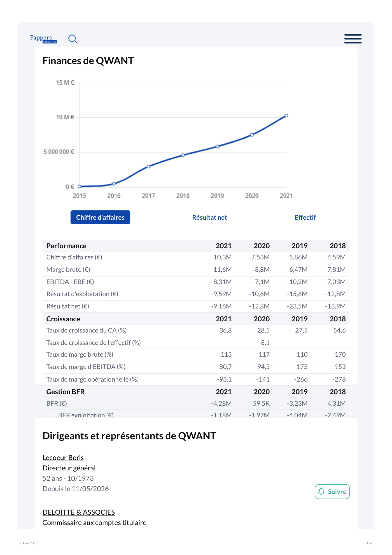
Task: Click 'Depuis le 11/05/2026' date text
Action: point(76,489)
